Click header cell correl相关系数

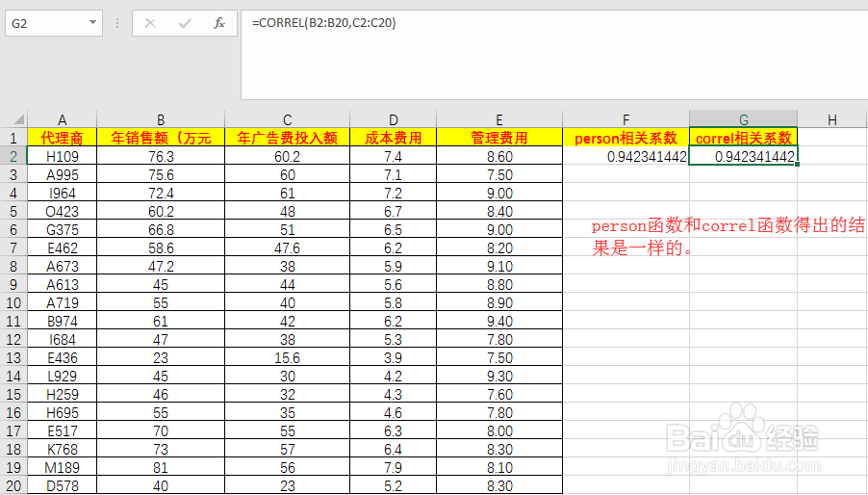744,138
